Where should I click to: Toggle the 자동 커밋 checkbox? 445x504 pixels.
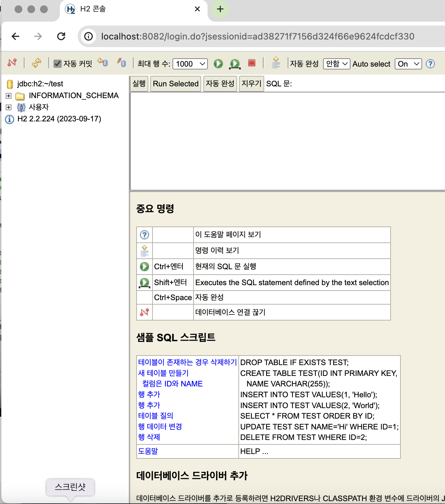[x=57, y=64]
